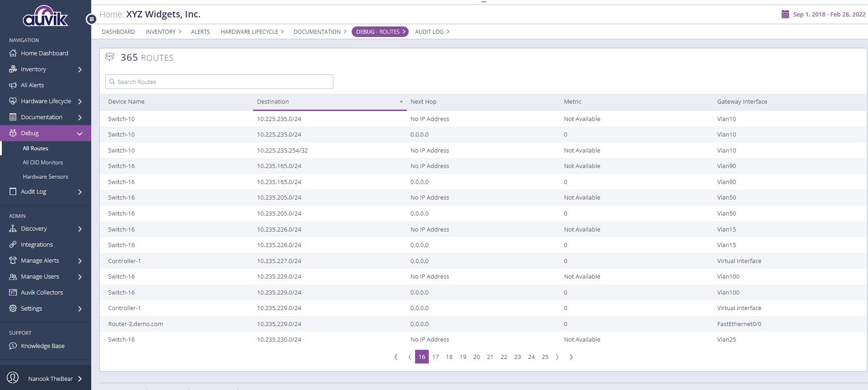Click the Hardware Lifecycle heart icon
Image resolution: width=868 pixels, height=390 pixels.
(x=13, y=101)
